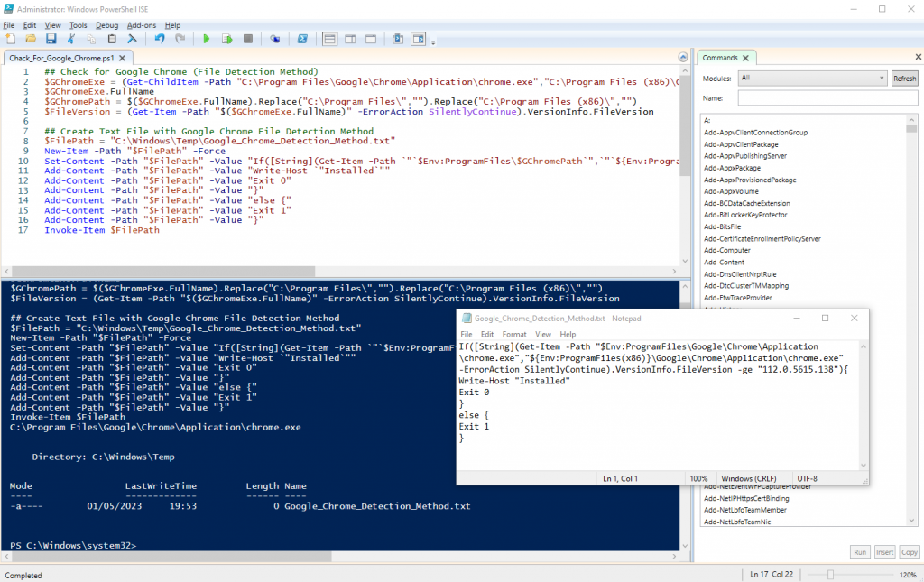Save the script using the Save icon
The width and height of the screenshot is (924, 582).
click(x=51, y=39)
